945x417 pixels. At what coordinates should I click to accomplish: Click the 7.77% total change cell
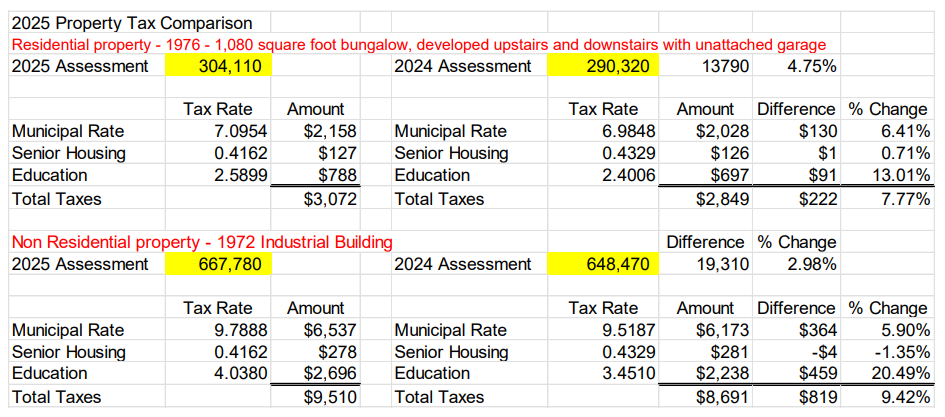pyautogui.click(x=906, y=199)
